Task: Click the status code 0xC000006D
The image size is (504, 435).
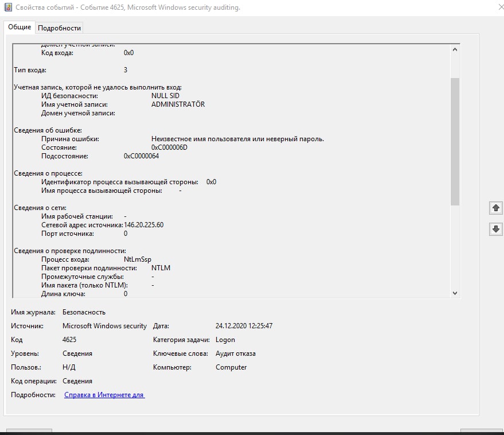Action: [169, 147]
